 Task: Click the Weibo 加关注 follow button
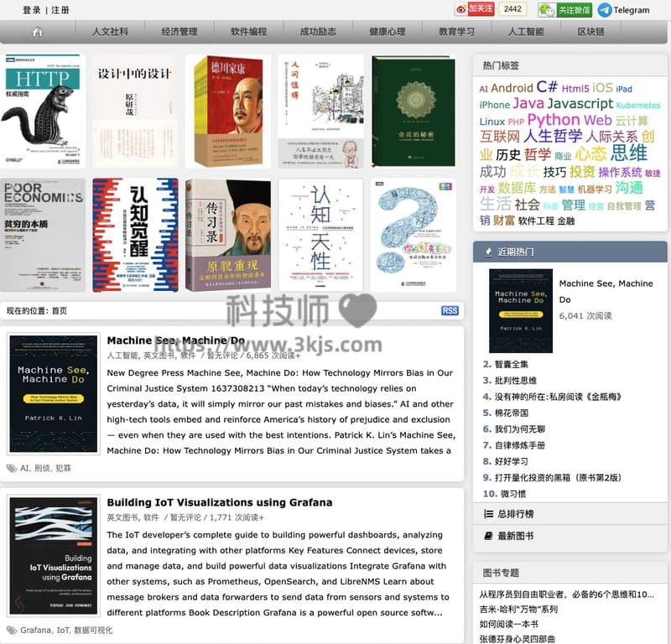point(475,9)
